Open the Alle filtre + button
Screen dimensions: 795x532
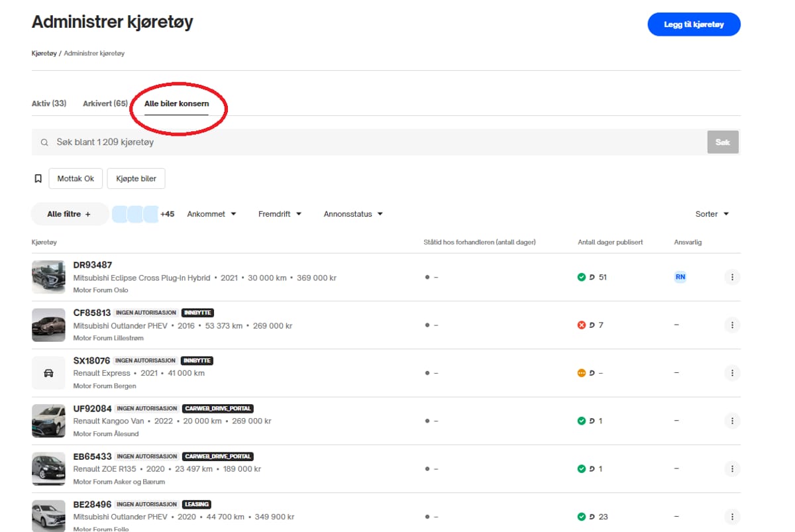[x=69, y=214]
